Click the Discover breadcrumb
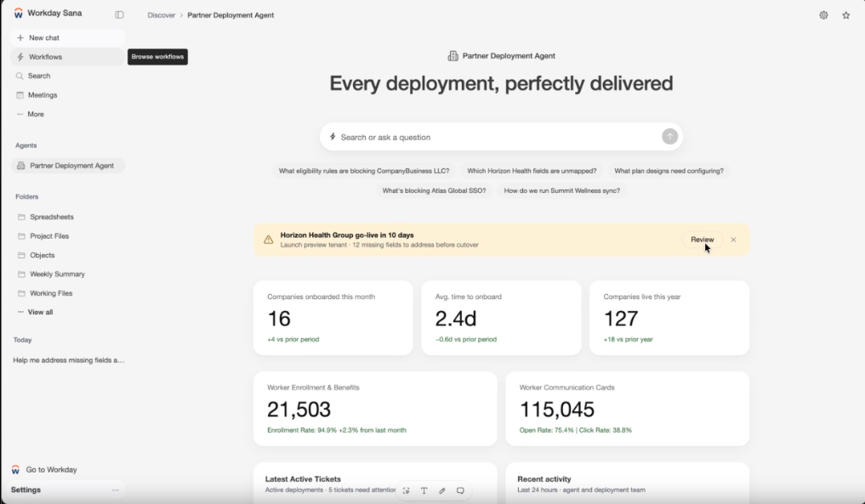The width and height of the screenshot is (865, 504). click(161, 15)
